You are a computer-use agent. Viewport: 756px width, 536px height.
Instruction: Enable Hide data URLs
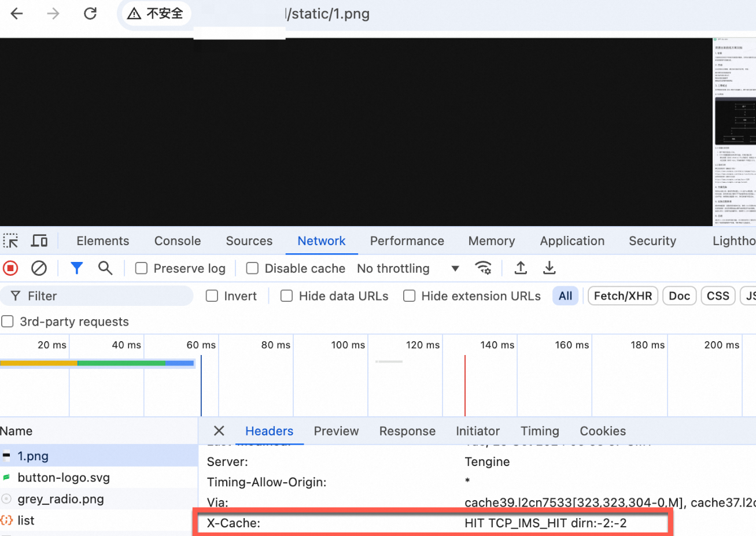click(286, 295)
